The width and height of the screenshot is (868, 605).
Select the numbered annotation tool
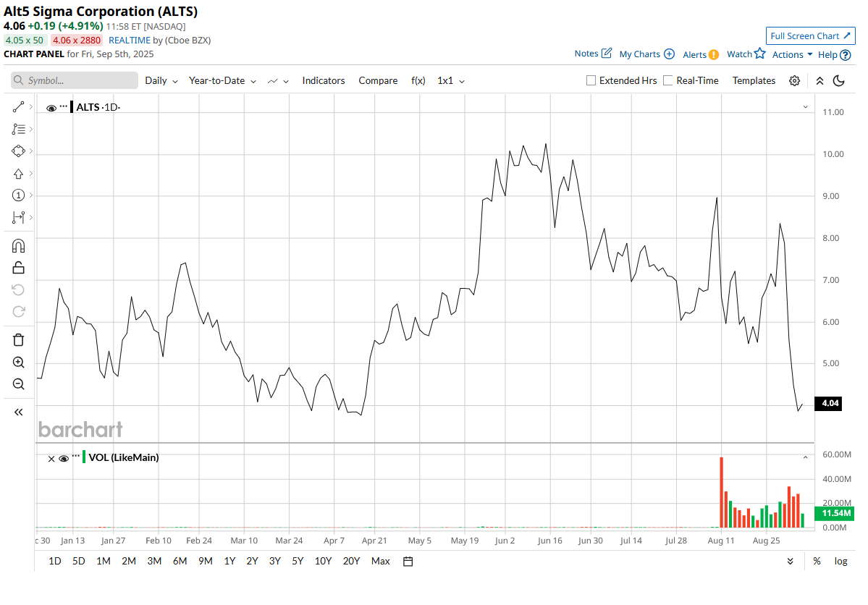pos(18,195)
